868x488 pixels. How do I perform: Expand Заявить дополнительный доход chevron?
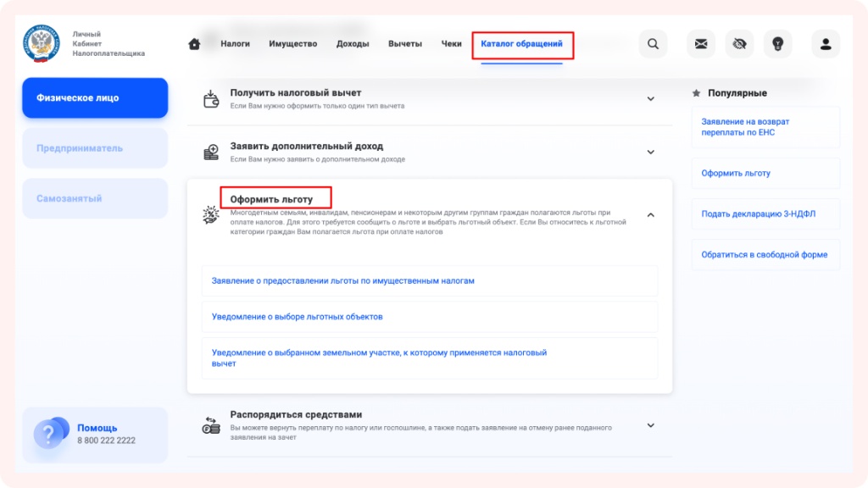click(650, 152)
